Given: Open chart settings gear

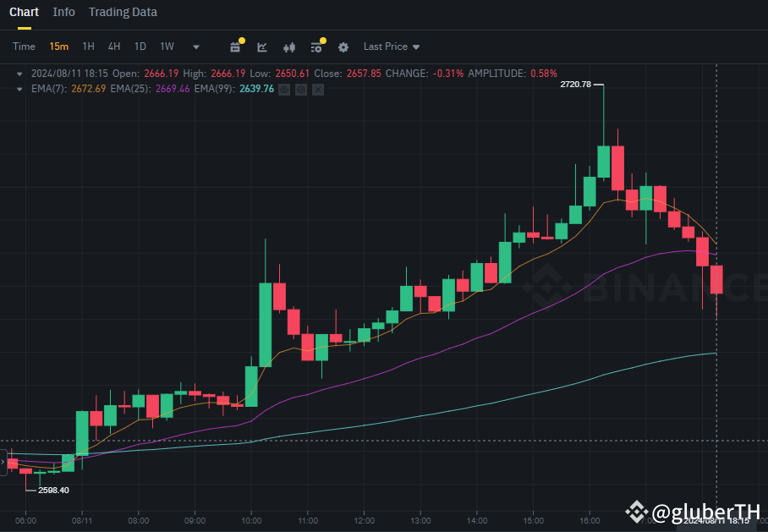Looking at the screenshot, I should pyautogui.click(x=343, y=47).
